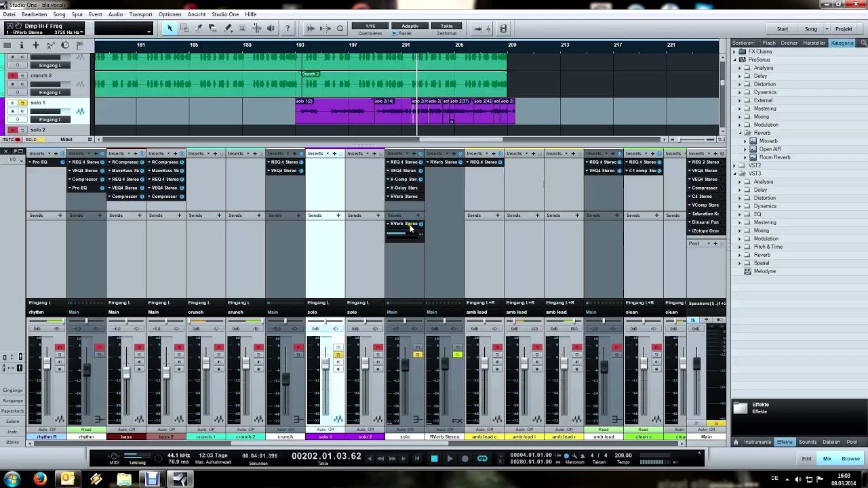
Task: Open the file explorer folder in the taskbar
Action: [124, 479]
